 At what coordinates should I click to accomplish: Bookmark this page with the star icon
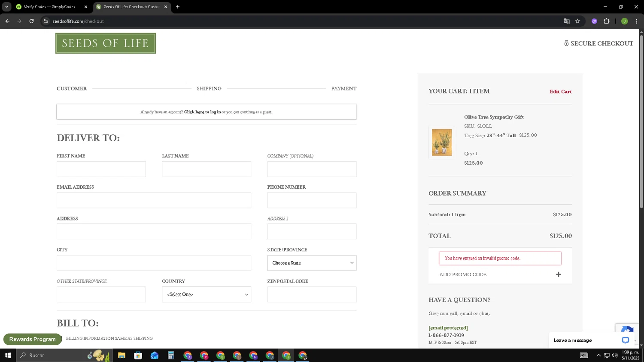pyautogui.click(x=578, y=21)
